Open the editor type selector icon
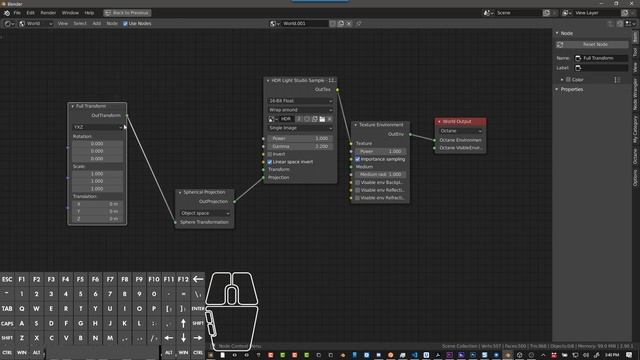This screenshot has width=640, height=360. click(9, 24)
